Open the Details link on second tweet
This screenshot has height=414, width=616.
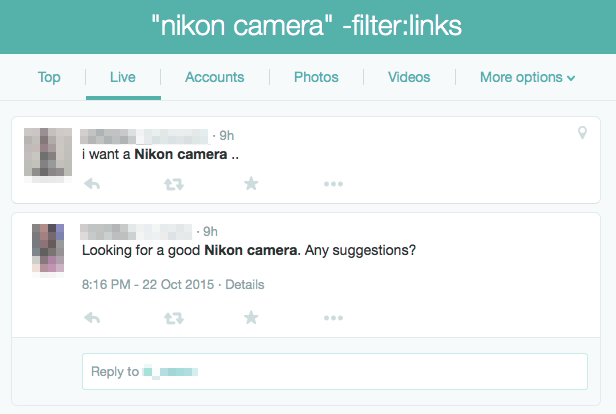pyautogui.click(x=245, y=284)
